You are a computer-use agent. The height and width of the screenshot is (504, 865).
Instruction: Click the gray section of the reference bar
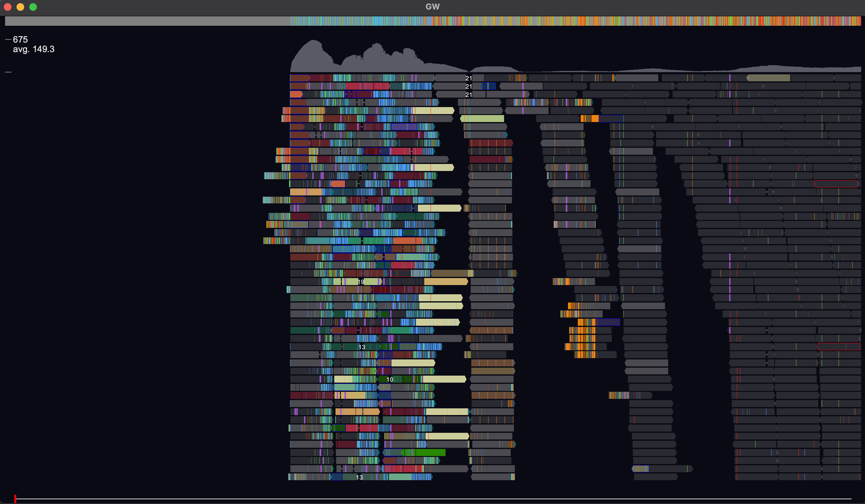[x=148, y=21]
